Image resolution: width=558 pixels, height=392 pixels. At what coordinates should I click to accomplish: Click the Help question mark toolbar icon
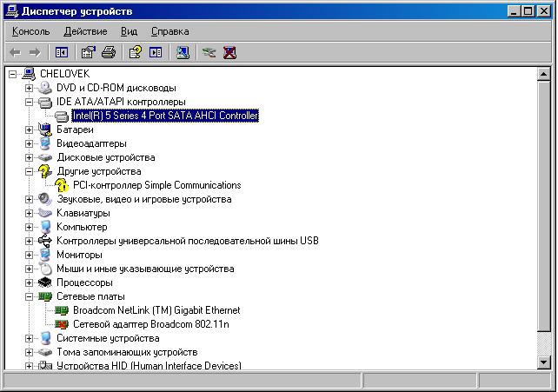[136, 53]
